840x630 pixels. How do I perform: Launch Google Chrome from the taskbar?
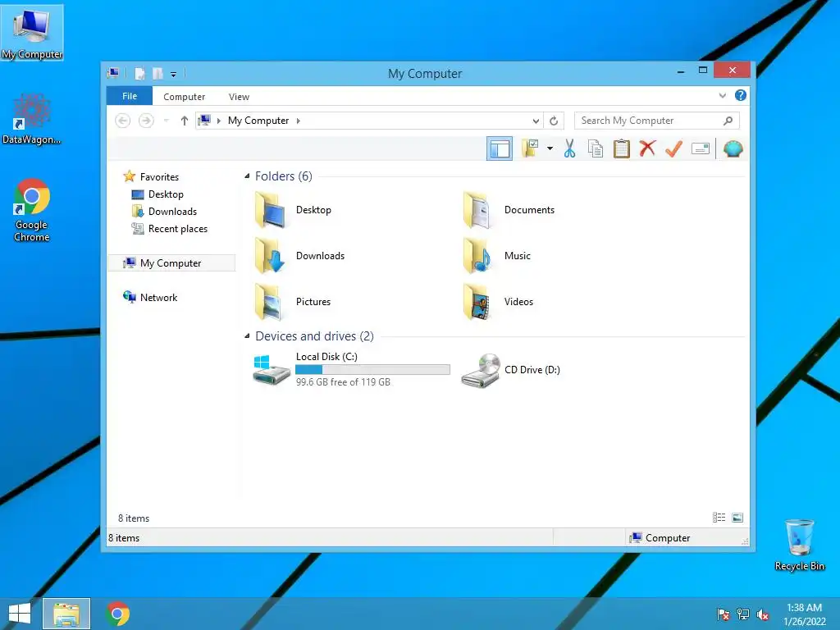(118, 614)
